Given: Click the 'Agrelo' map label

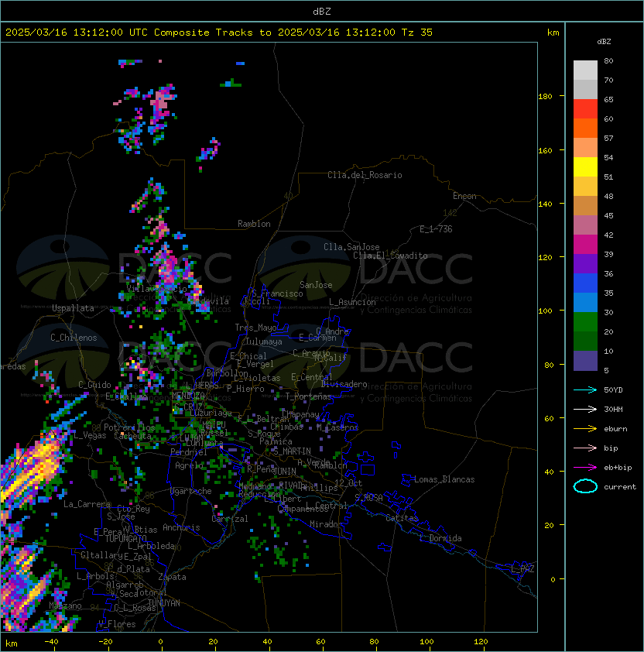Looking at the screenshot, I should (x=189, y=465).
